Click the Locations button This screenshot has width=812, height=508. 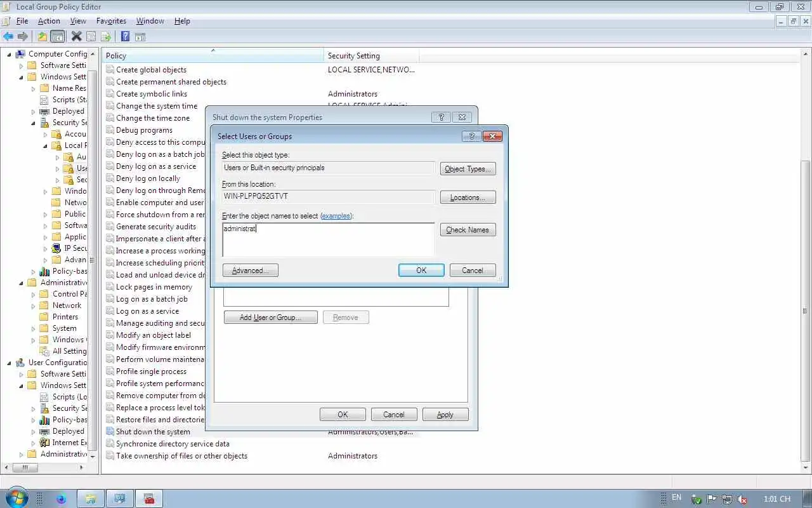(x=468, y=197)
